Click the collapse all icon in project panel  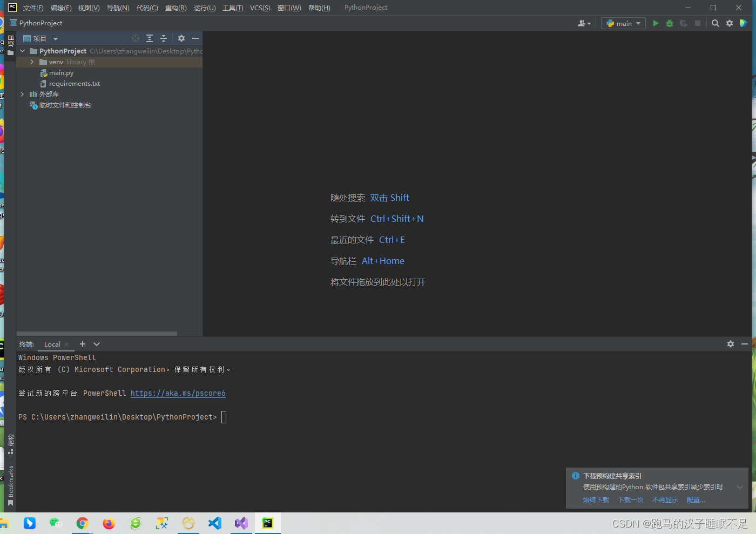point(164,38)
